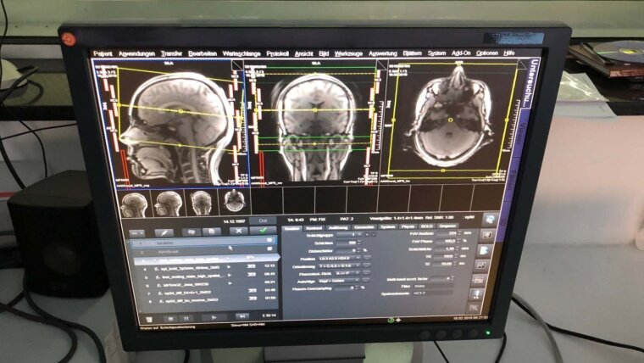Screen dimensions: 644x363
Task: Select the protocol row ending in 12:13
Action: coord(208,267)
